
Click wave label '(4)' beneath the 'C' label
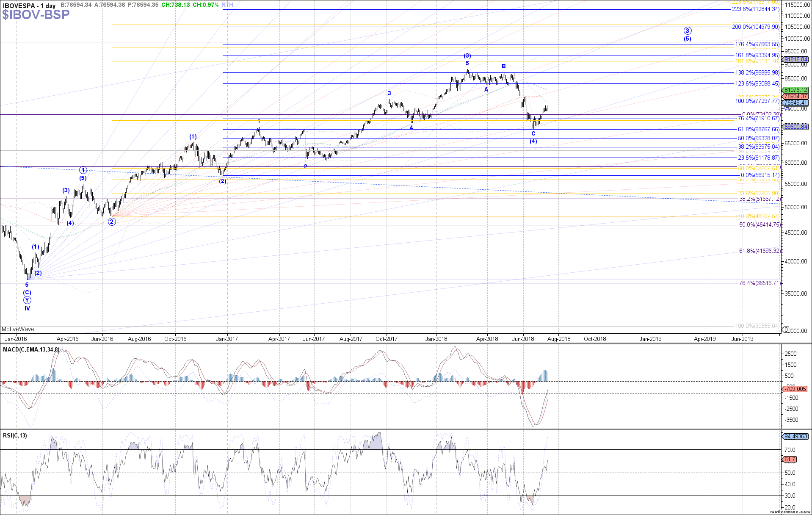pos(533,141)
